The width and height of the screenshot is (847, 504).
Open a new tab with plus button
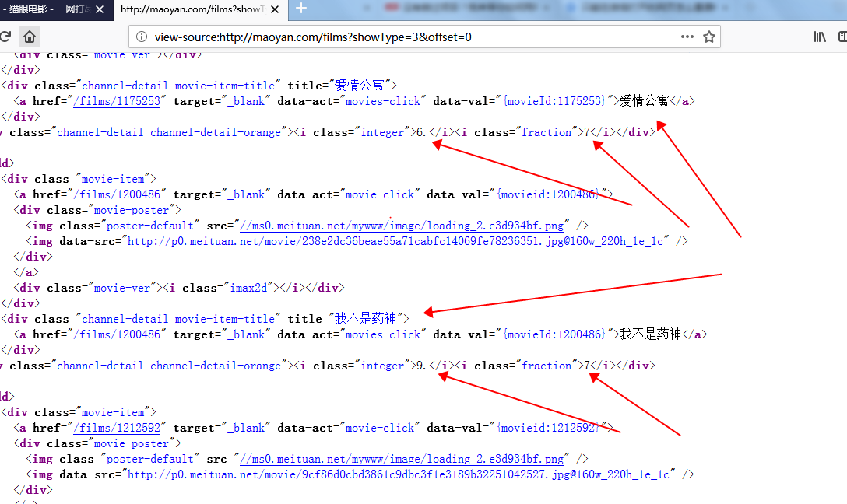point(301,9)
